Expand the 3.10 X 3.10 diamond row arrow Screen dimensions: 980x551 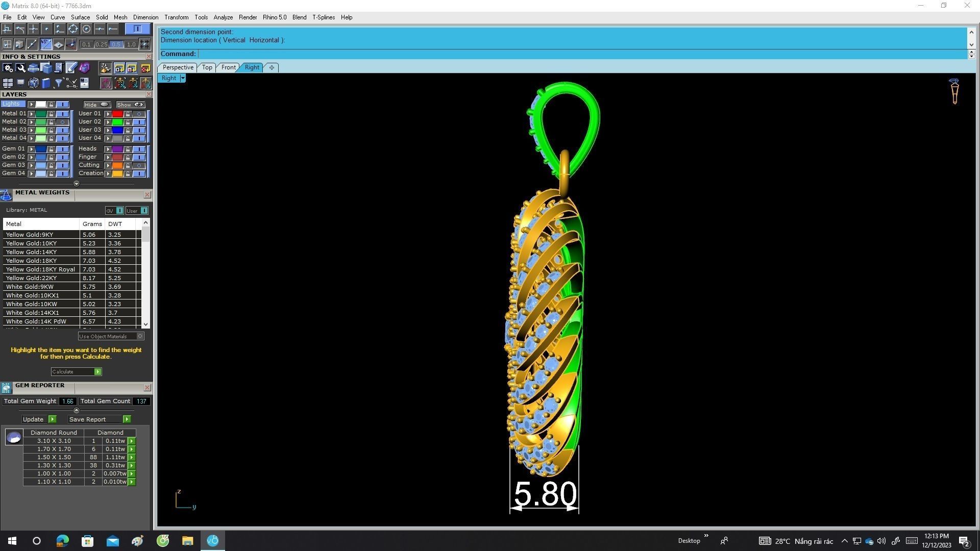coord(132,441)
